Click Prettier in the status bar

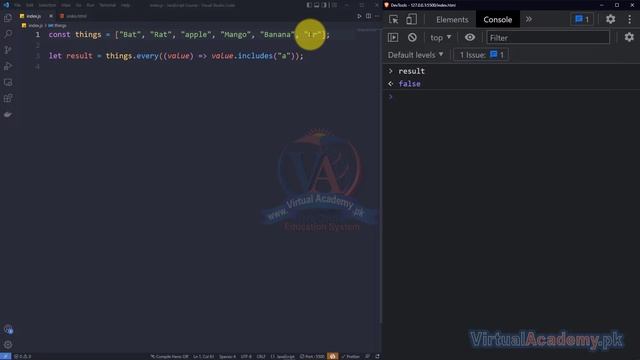point(351,356)
